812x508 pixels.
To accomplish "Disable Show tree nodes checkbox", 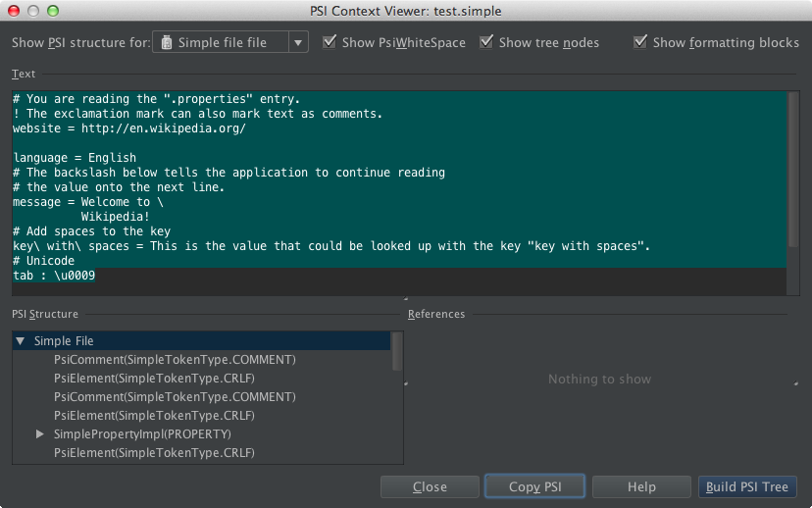I will [x=486, y=42].
